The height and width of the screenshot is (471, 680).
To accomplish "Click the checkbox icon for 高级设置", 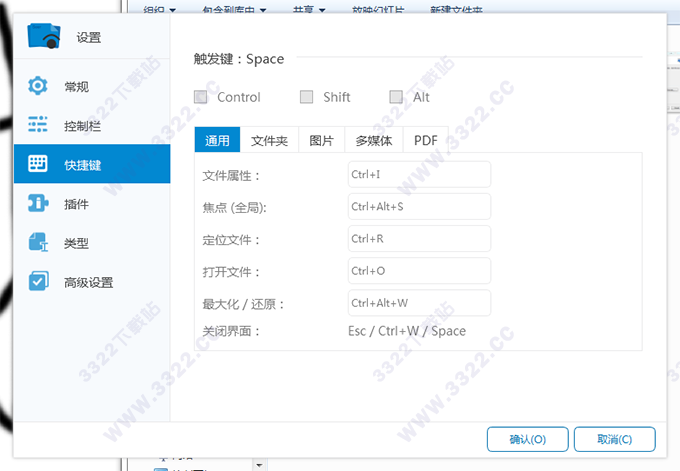I will [x=38, y=281].
